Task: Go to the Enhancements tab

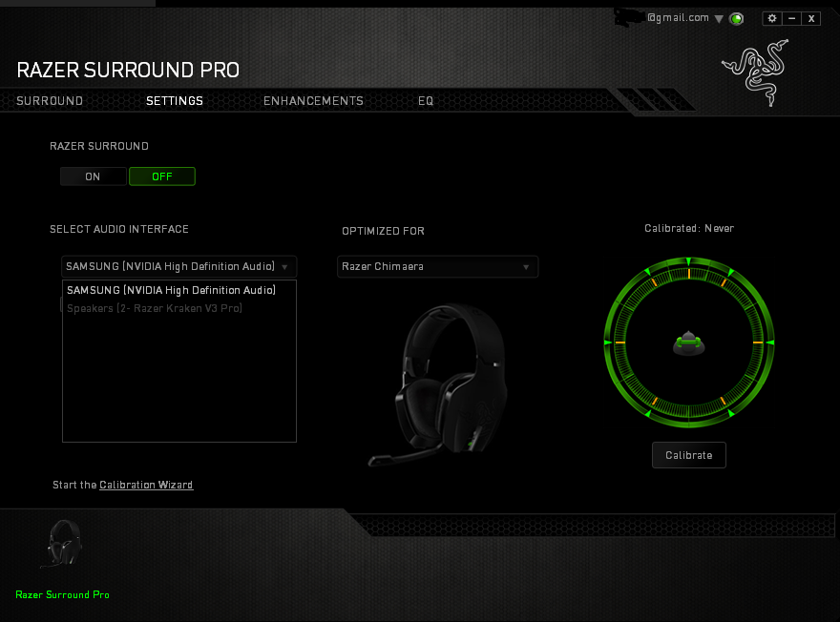Action: pyautogui.click(x=313, y=100)
